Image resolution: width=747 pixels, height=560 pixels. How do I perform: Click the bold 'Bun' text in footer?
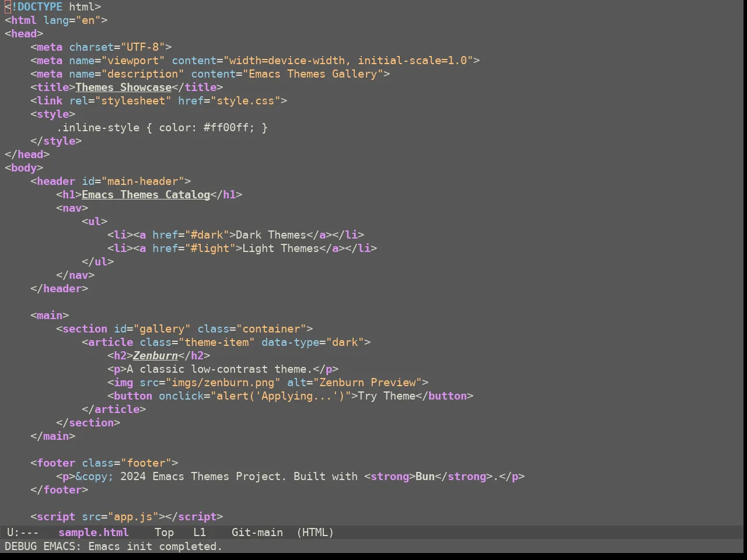[425, 477]
